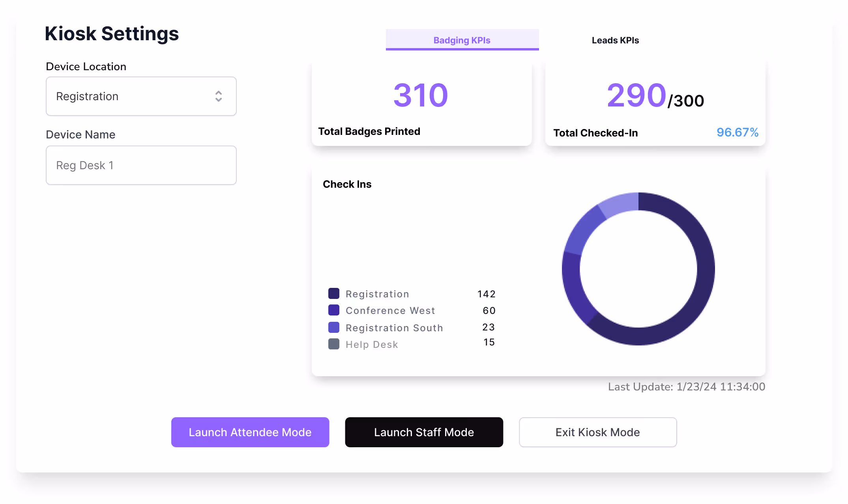Click the Registration legend color swatch
This screenshot has width=848, height=504.
pyautogui.click(x=334, y=293)
